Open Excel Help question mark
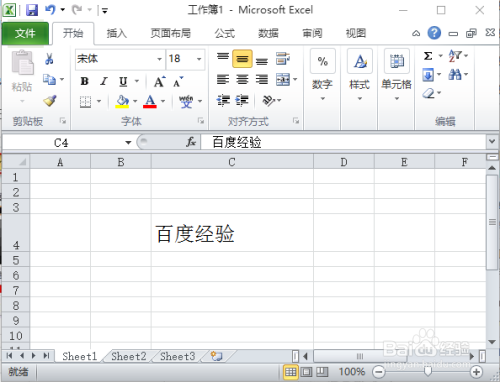500x382 pixels. click(434, 33)
